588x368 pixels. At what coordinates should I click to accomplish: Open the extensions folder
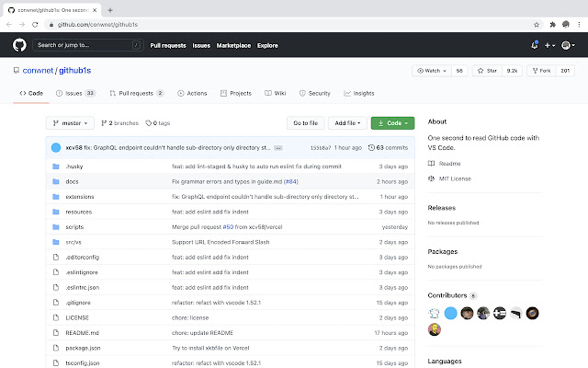click(x=80, y=197)
